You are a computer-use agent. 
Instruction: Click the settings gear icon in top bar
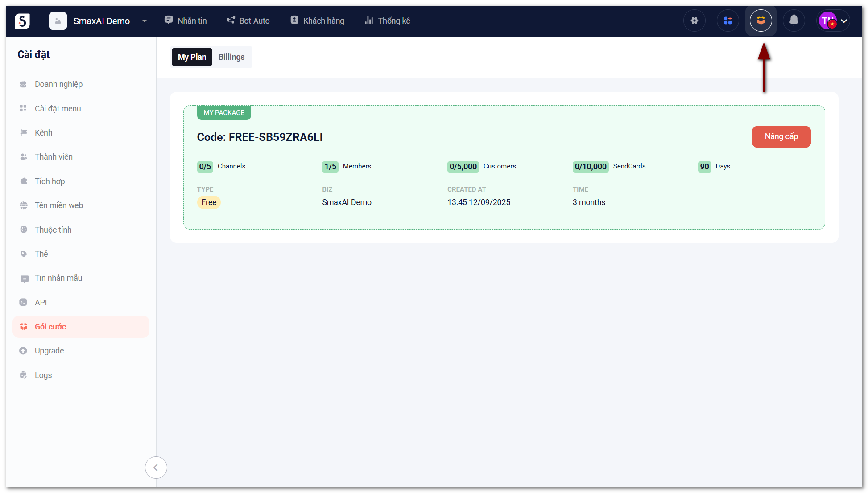click(694, 21)
